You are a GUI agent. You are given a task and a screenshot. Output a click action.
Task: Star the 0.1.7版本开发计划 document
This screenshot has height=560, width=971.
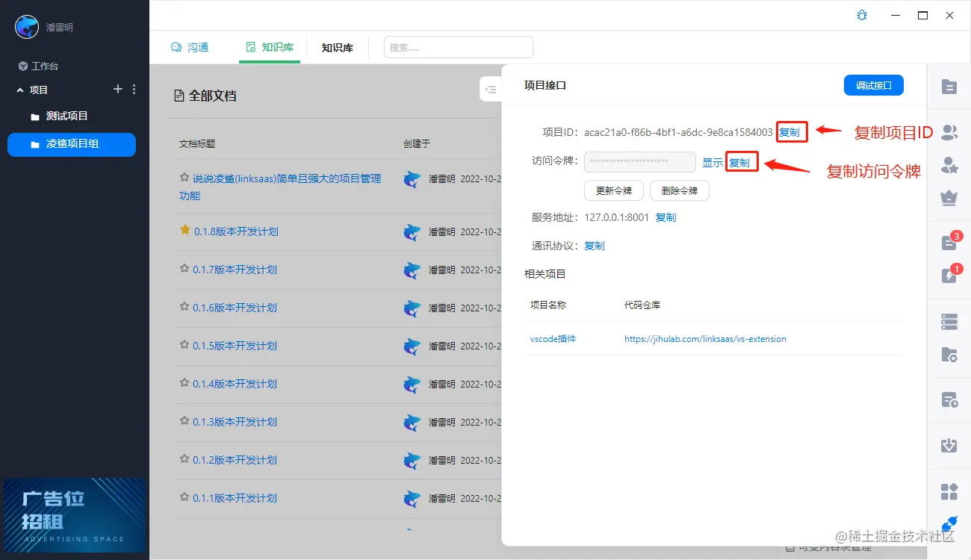(184, 268)
